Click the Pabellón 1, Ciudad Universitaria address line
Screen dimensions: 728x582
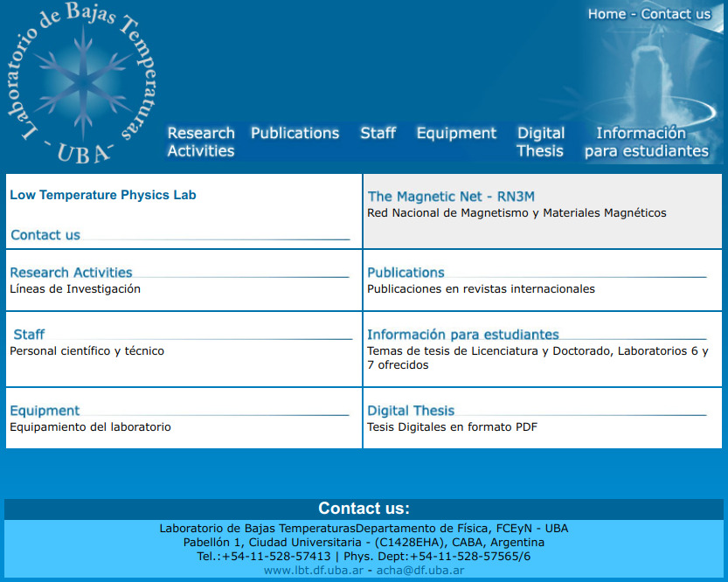[364, 543]
